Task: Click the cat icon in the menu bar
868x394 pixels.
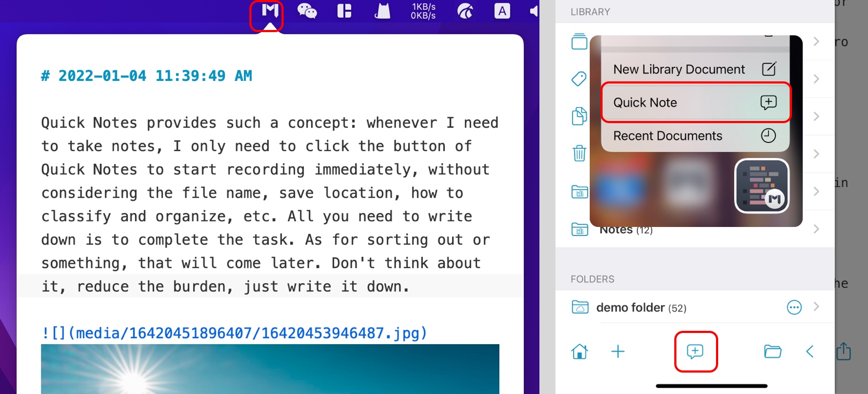Action: [382, 11]
